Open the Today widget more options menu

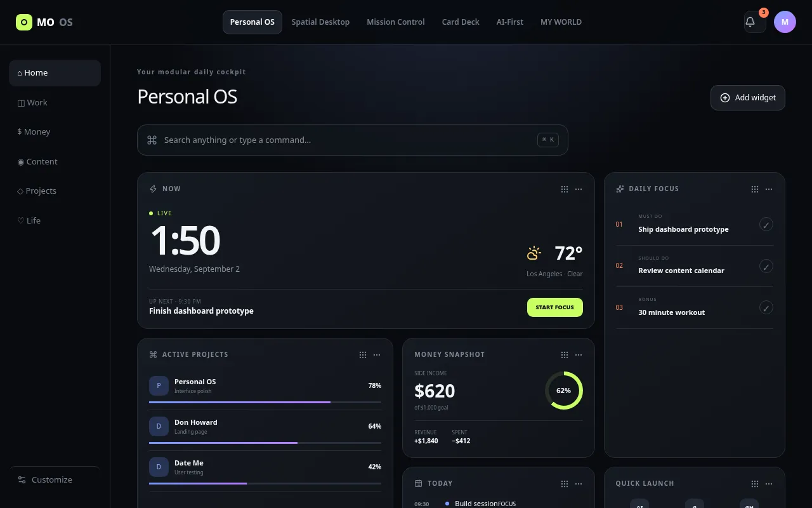point(579,484)
